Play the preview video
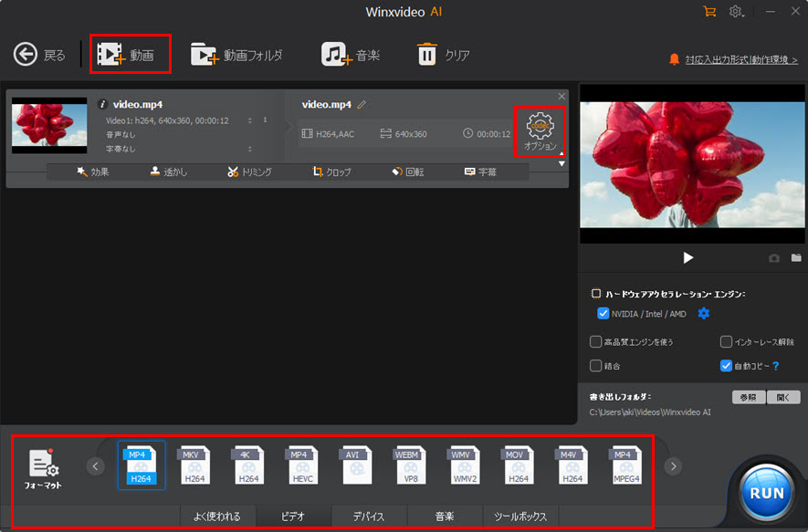Viewport: 808px width, 532px height. pyautogui.click(x=687, y=257)
